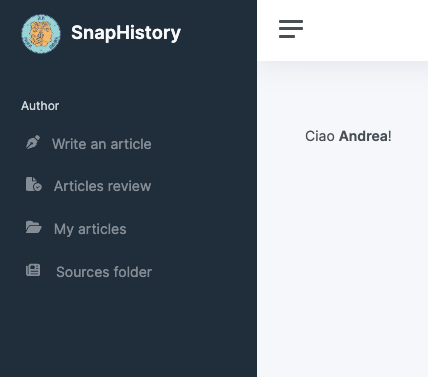Open the Write an article page
The width and height of the screenshot is (428, 377).
(102, 144)
